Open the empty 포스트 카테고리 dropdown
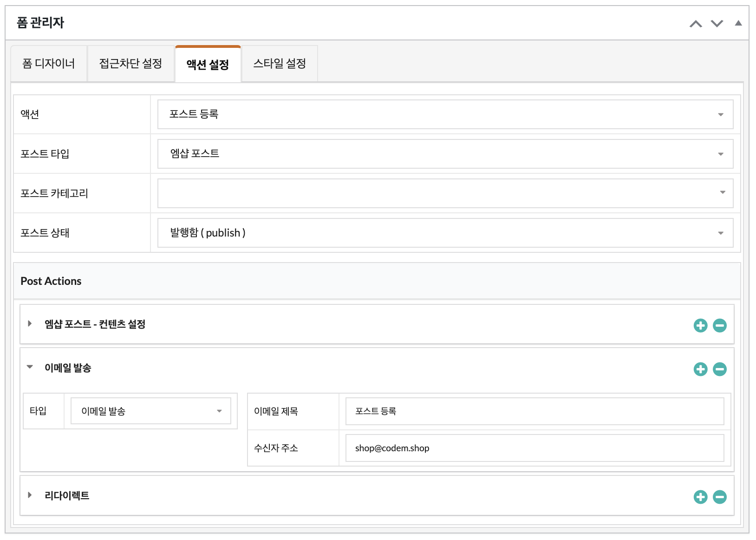This screenshot has width=756, height=540. pos(445,193)
